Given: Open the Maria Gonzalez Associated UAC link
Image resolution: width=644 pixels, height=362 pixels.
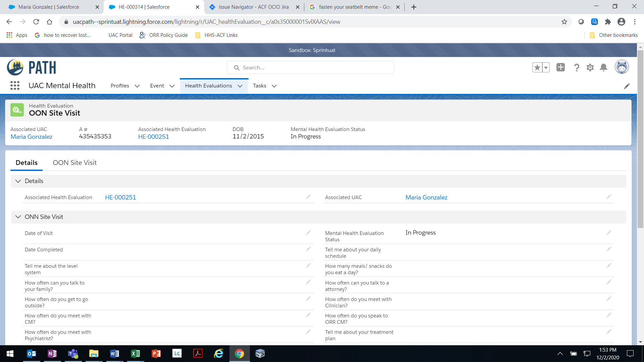Looking at the screenshot, I should (x=31, y=137).
